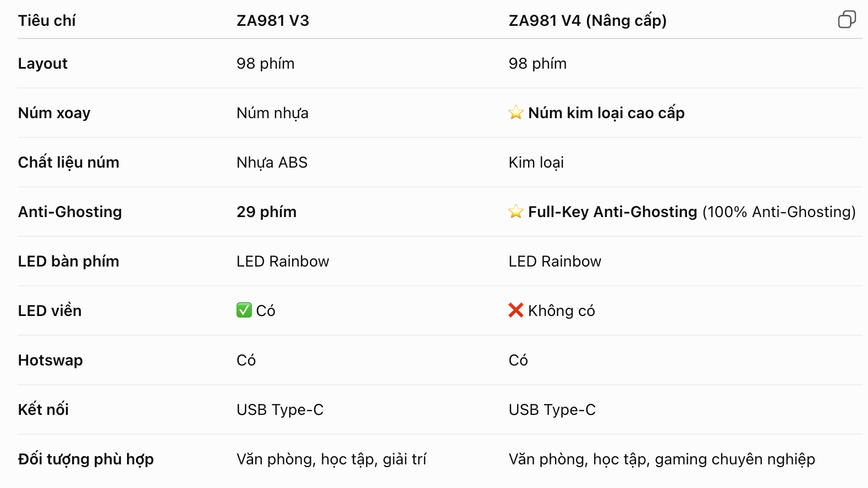
Task: Click the Đối tượng phù hợp label
Action: coord(86,459)
